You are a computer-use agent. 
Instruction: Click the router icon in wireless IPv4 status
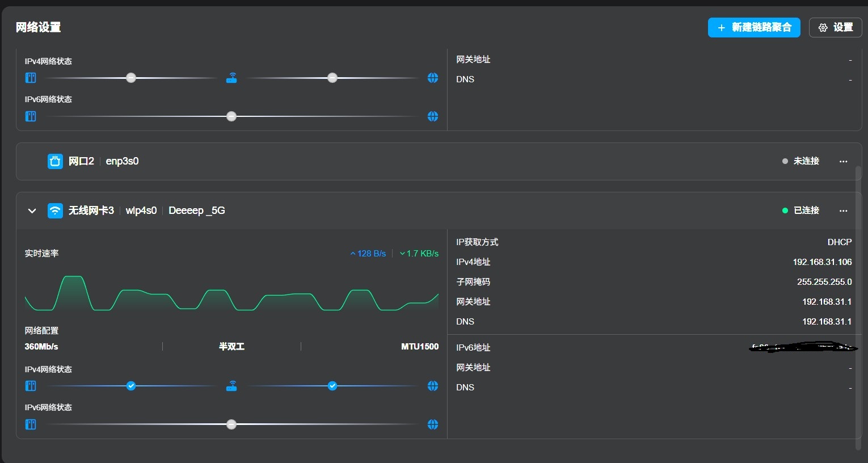[231, 386]
